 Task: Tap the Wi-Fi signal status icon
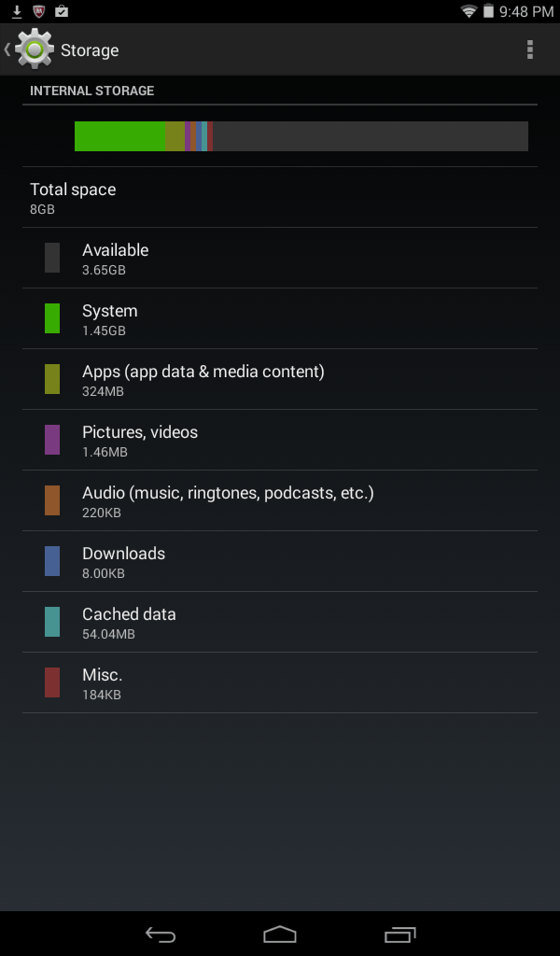469,11
